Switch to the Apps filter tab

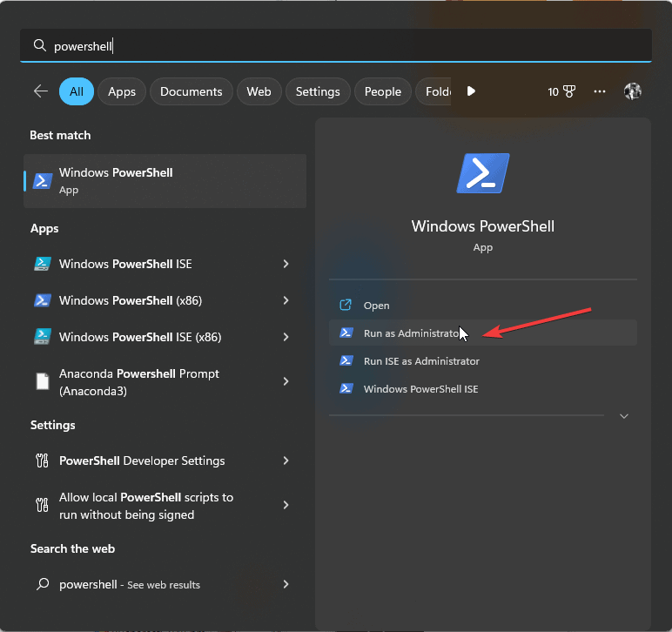(122, 91)
